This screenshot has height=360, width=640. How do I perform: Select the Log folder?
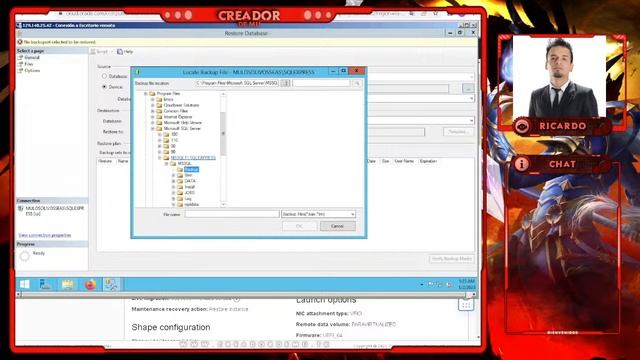[x=188, y=198]
